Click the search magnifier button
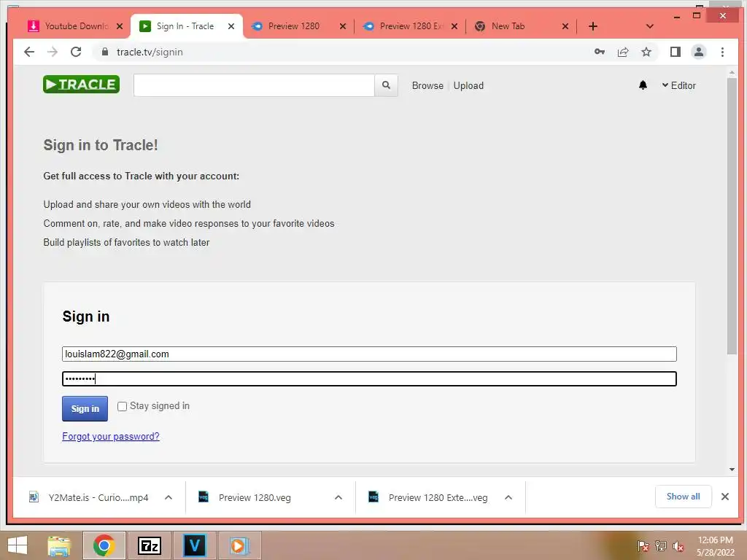Screen dimensions: 747x560 click(x=386, y=85)
